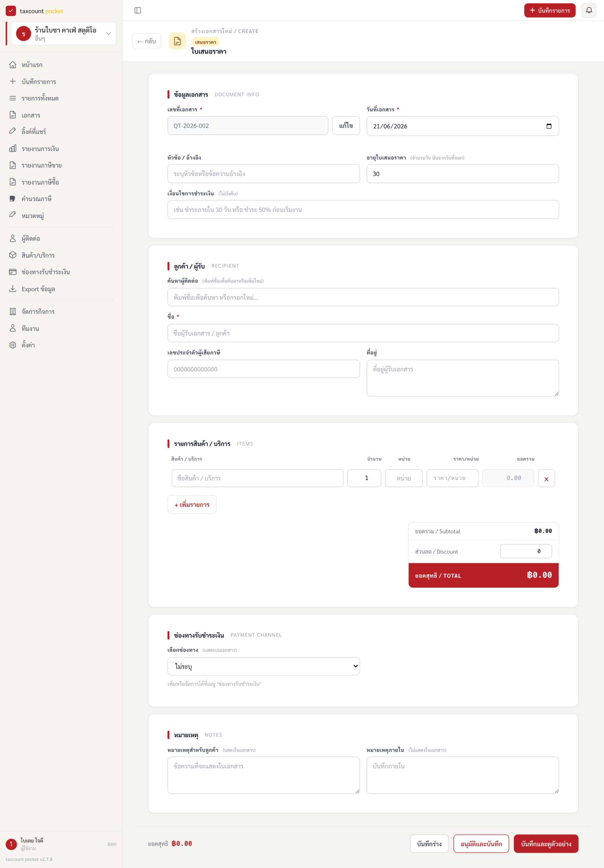Open the calendar picker in วันที่เอกสาร
Viewport: 604px width, 868px height.
[x=549, y=126]
